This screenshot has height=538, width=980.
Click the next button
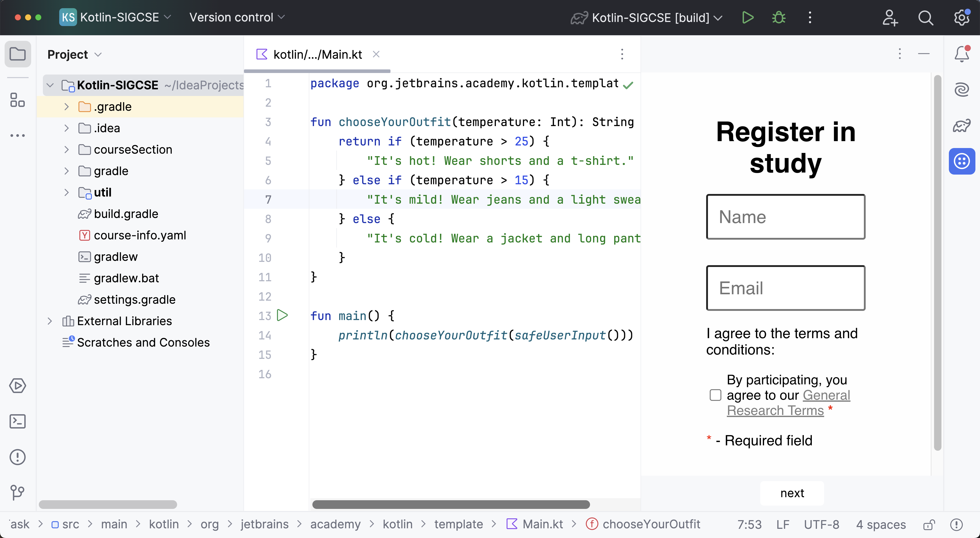[792, 493]
